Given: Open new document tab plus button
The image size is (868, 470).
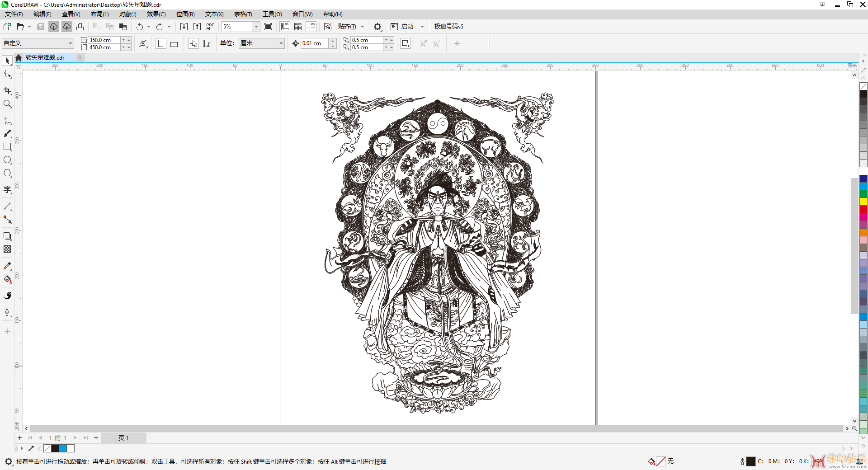Looking at the screenshot, I should [80, 58].
